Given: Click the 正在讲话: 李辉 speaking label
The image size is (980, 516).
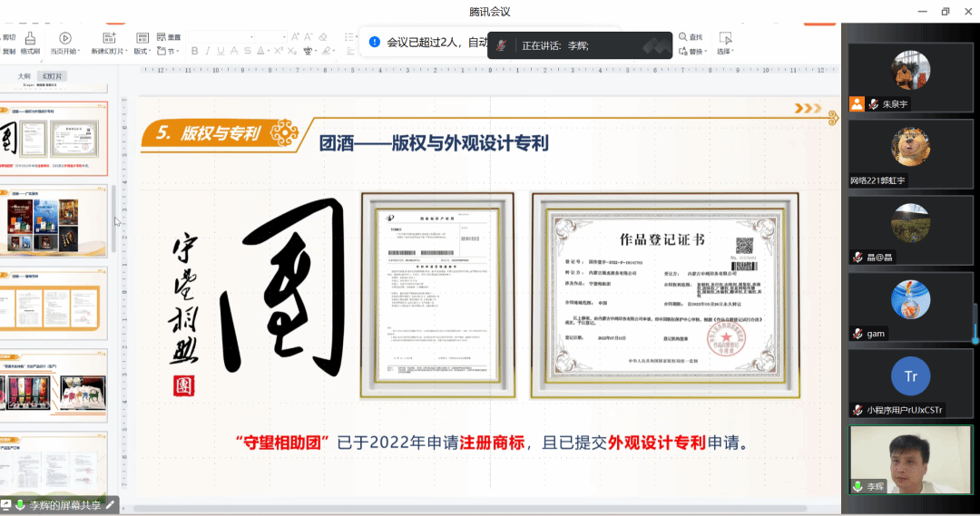Looking at the screenshot, I should tap(555, 45).
